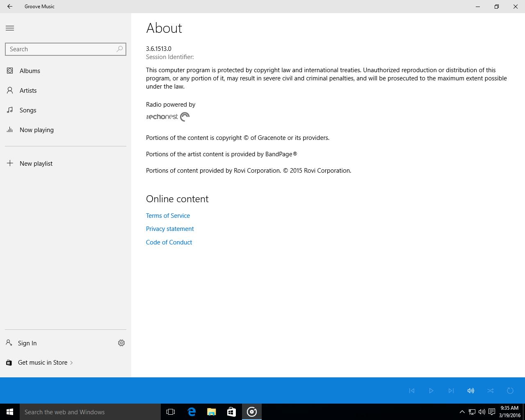525x420 pixels.
Task: Click the Songs music note icon
Action: pyautogui.click(x=10, y=110)
